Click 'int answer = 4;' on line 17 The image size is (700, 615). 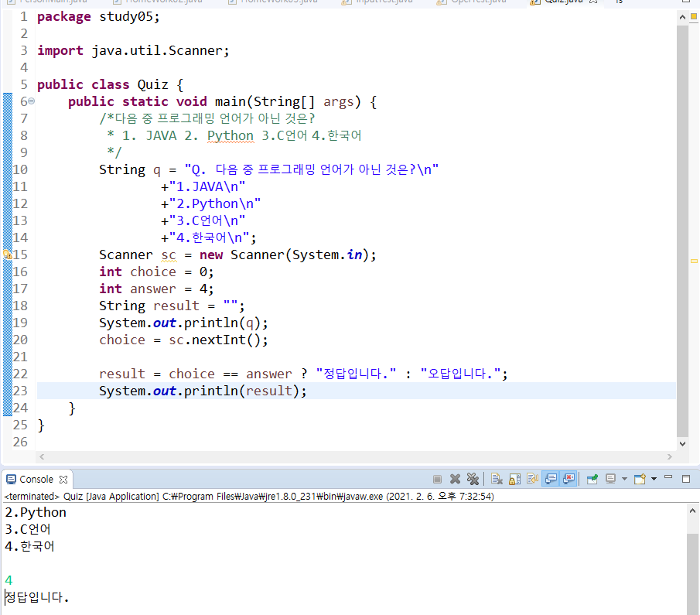[x=156, y=289]
